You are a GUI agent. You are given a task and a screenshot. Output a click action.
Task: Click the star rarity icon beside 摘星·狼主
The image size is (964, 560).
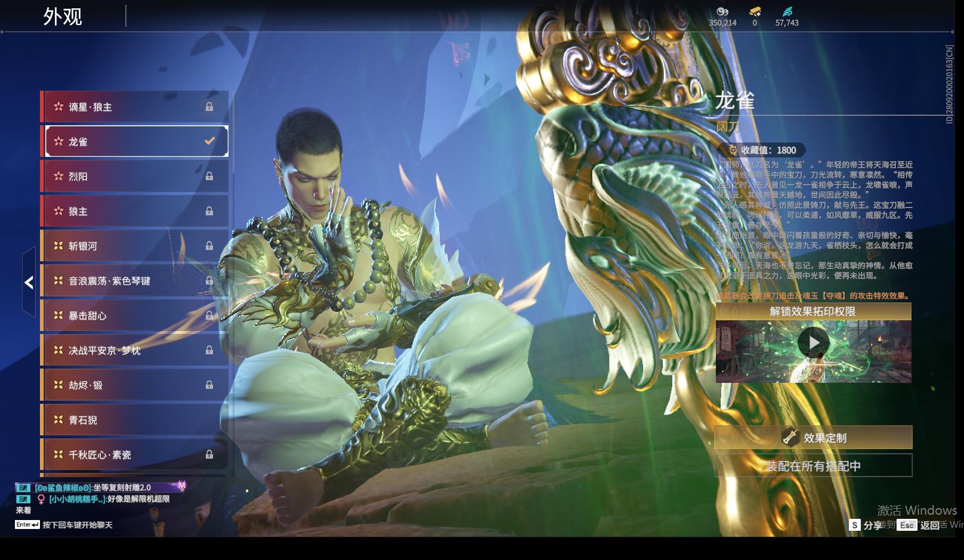[58, 107]
